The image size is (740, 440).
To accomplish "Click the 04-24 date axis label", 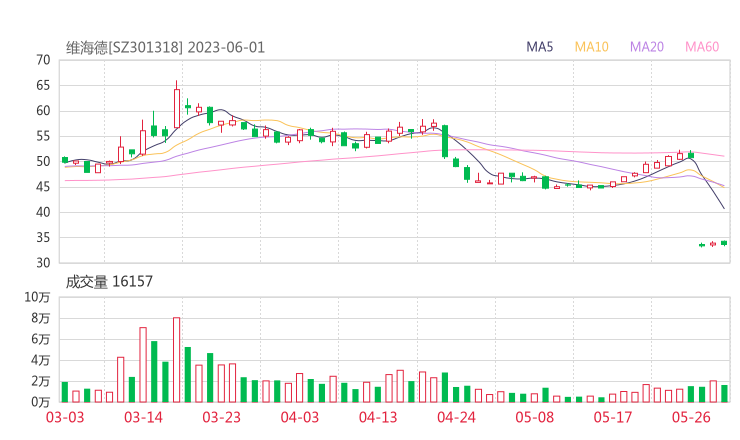I will 456,417.
